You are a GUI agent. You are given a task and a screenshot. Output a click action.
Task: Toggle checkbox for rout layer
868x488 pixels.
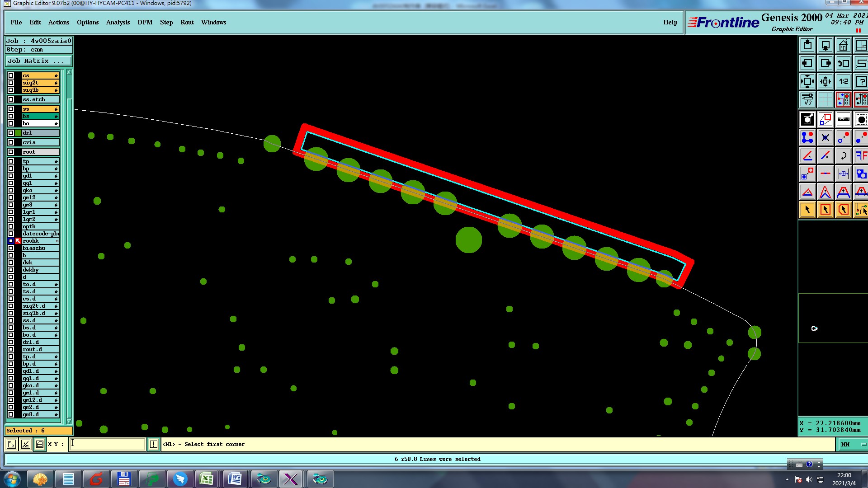click(11, 152)
